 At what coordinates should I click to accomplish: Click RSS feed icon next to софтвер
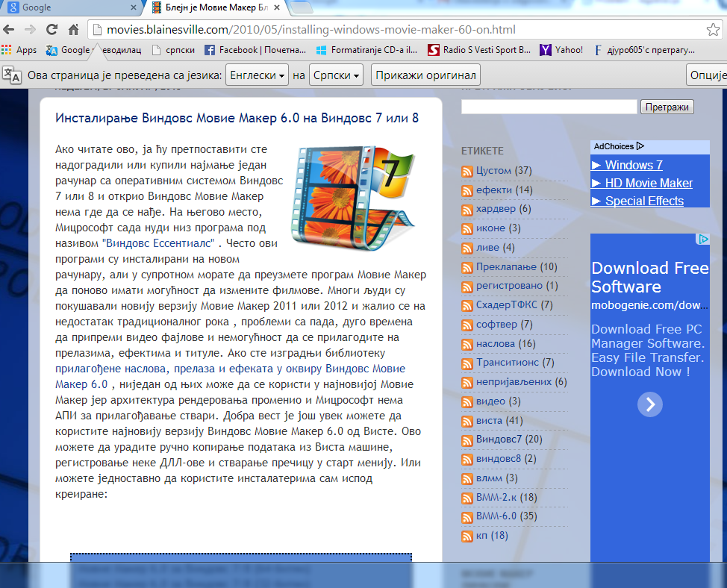[467, 326]
